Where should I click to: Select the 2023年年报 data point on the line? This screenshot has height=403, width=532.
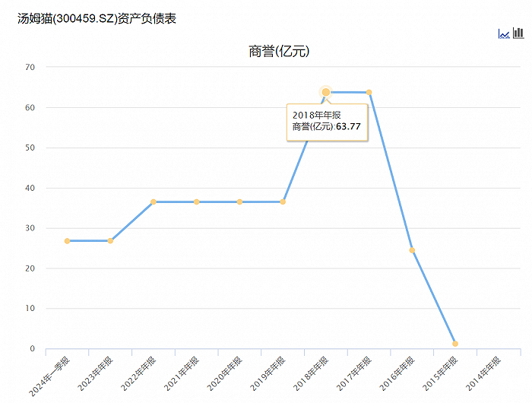click(110, 241)
